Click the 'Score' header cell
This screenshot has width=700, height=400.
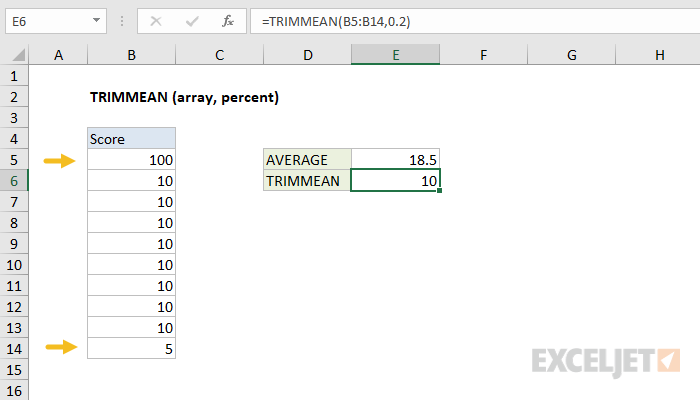(131, 139)
